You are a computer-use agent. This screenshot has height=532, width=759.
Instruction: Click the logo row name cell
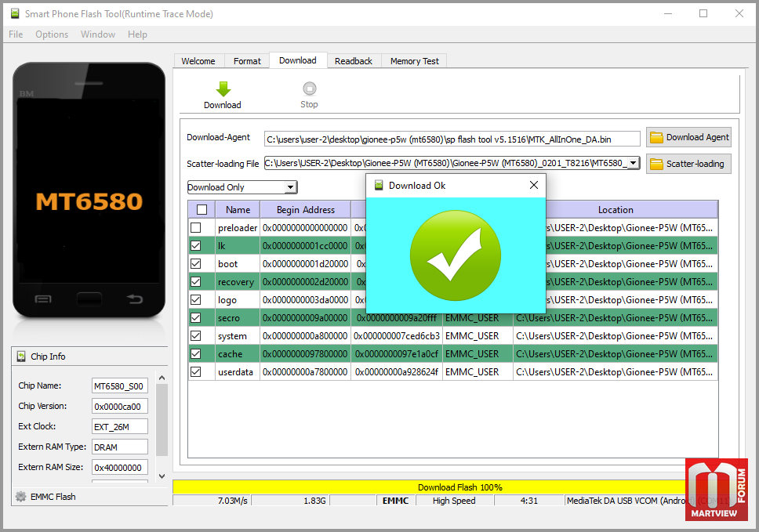point(237,300)
